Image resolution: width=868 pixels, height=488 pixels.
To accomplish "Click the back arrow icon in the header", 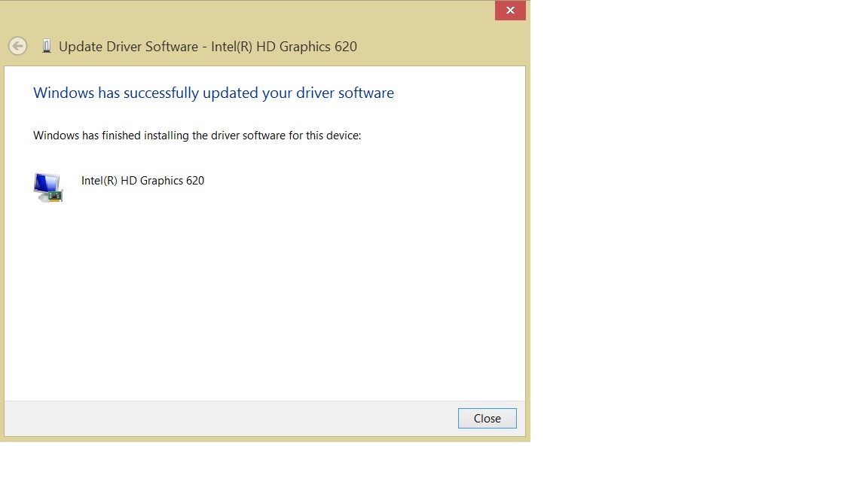I will coord(18,46).
